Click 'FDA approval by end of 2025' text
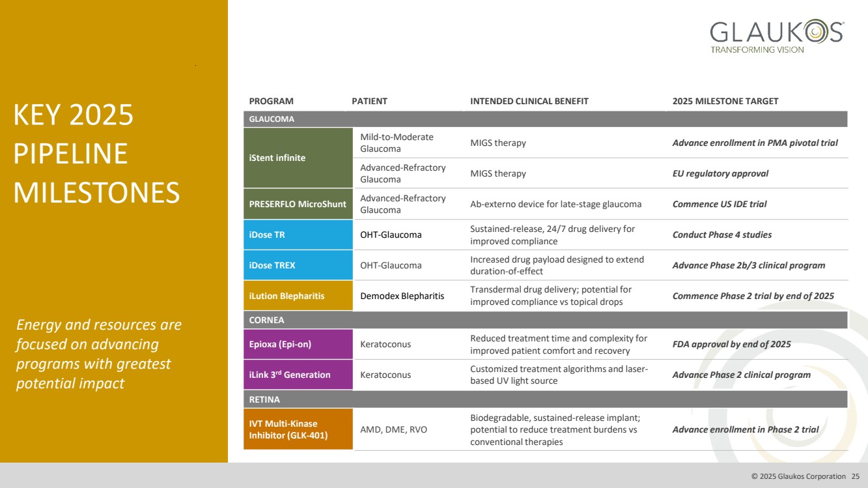 pyautogui.click(x=731, y=344)
